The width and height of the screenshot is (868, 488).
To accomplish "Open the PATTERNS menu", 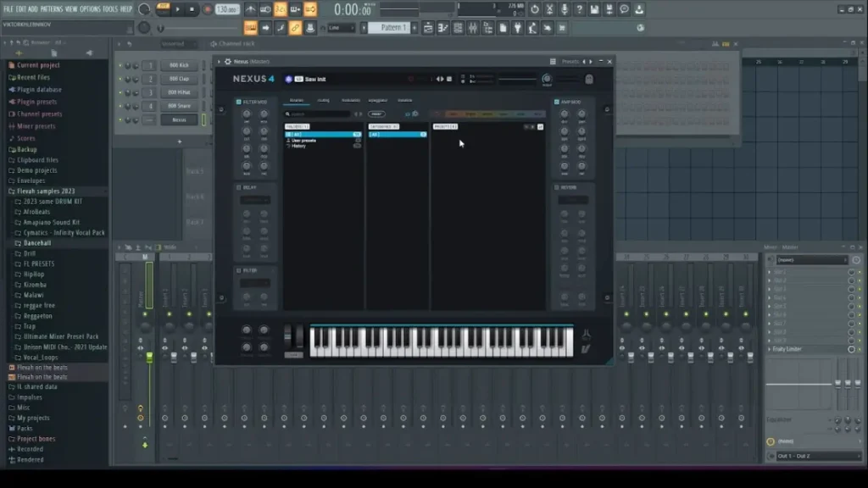I will point(52,8).
